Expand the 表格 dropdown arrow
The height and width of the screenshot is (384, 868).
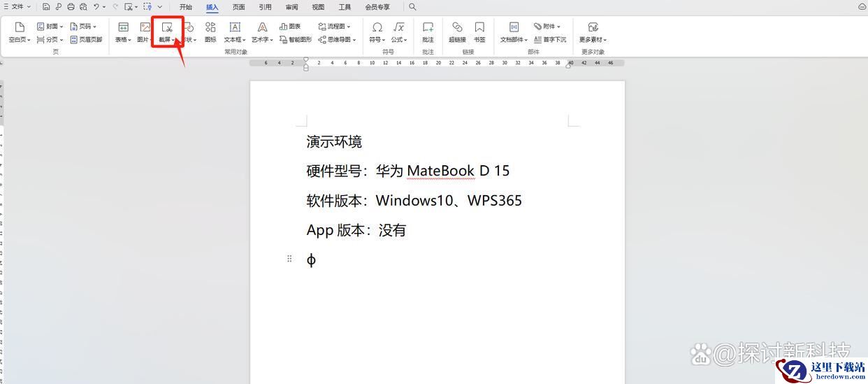(129, 40)
